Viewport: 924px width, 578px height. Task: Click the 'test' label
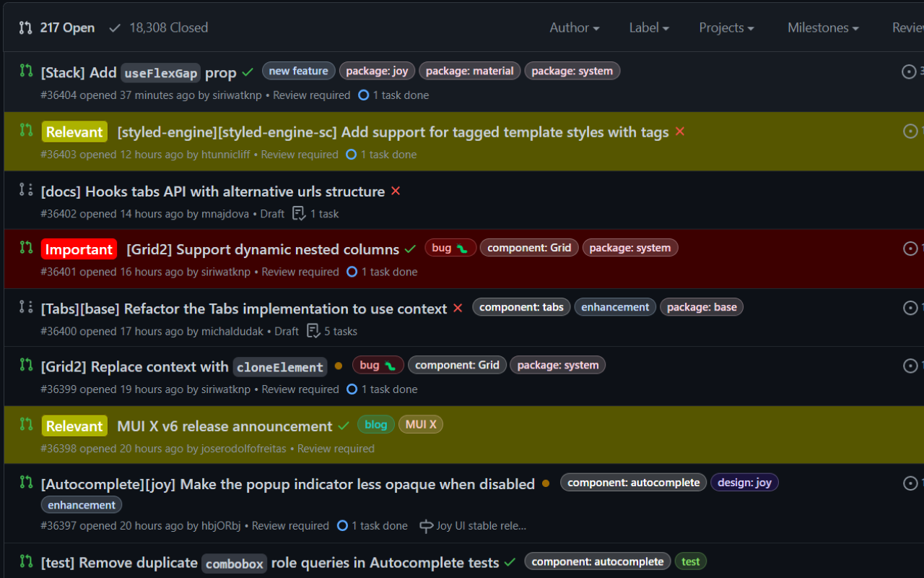pos(691,561)
